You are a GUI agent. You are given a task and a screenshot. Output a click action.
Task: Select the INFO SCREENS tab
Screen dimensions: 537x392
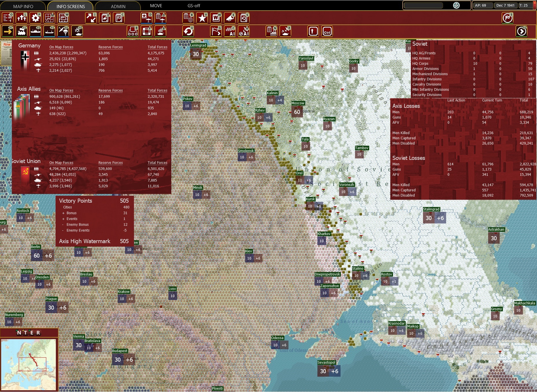click(71, 6)
